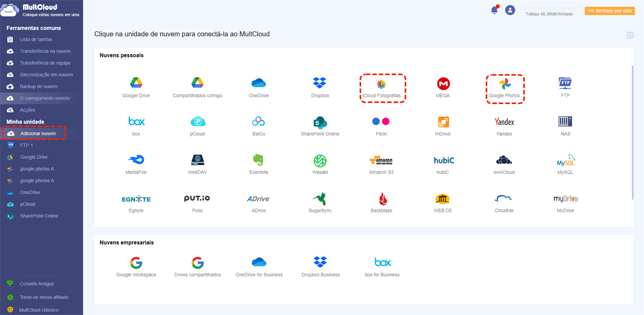Select the Backblaze flame icon

click(381, 199)
